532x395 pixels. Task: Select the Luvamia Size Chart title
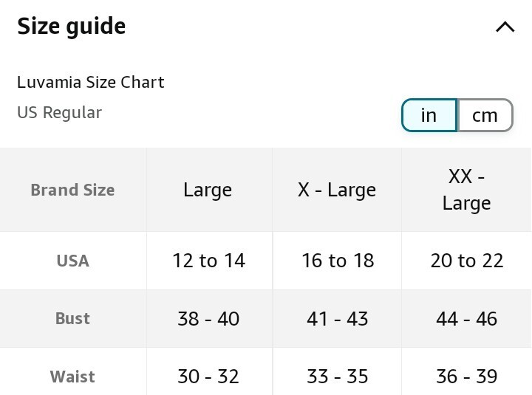[91, 82]
